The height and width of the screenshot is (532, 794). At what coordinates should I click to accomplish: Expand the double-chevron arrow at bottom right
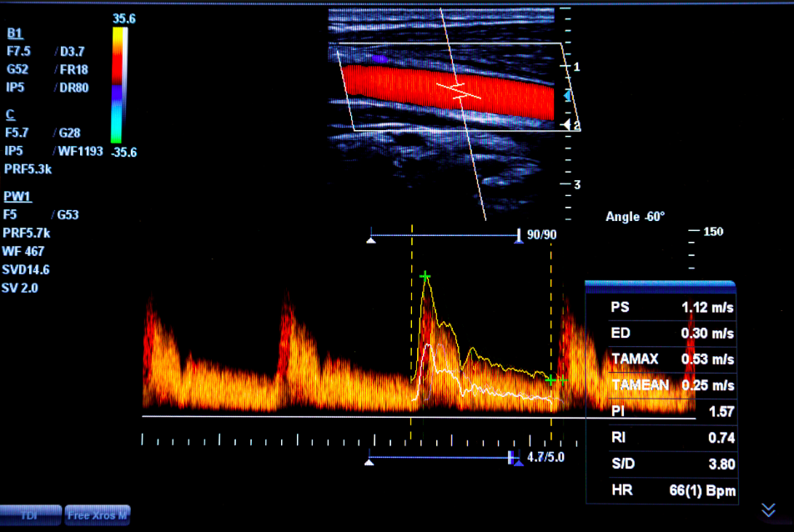tap(768, 509)
